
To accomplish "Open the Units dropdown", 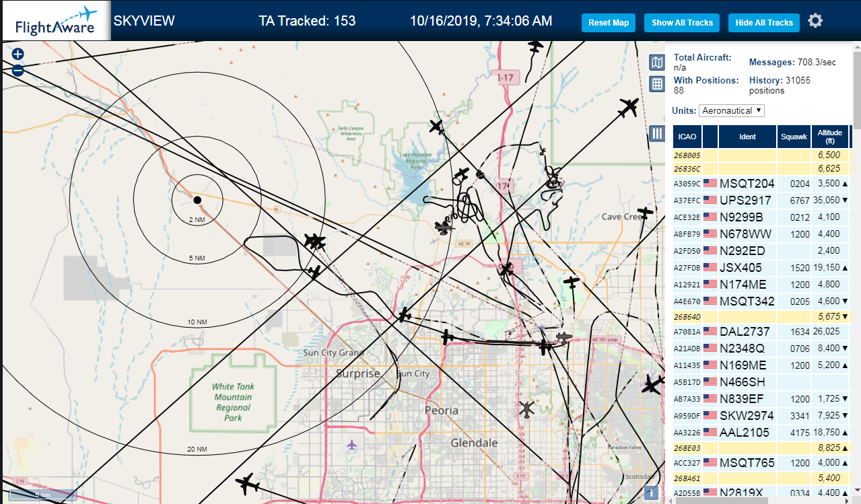I will tap(732, 110).
